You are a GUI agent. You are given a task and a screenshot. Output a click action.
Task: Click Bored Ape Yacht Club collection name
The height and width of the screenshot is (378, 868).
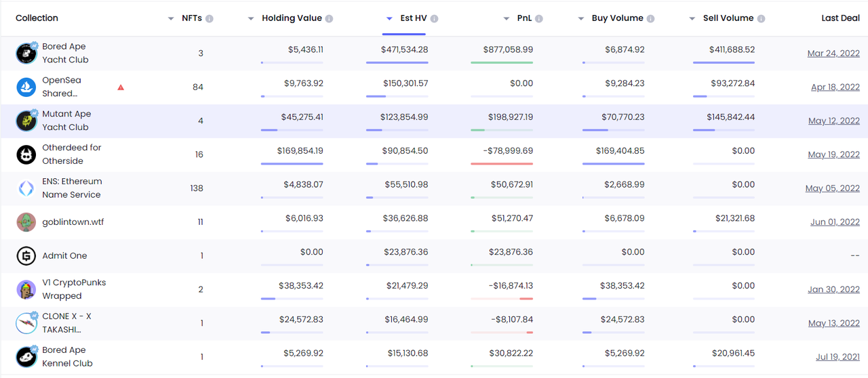[65, 53]
